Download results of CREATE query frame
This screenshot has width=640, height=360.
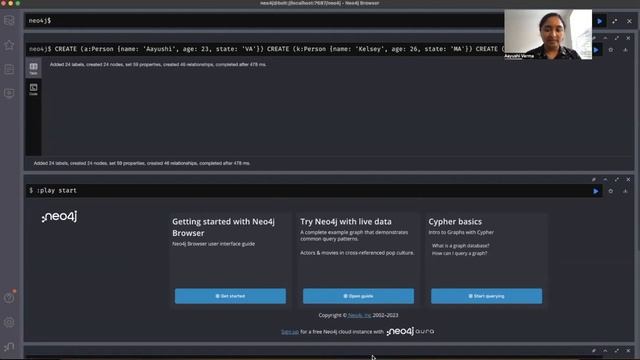(625, 50)
